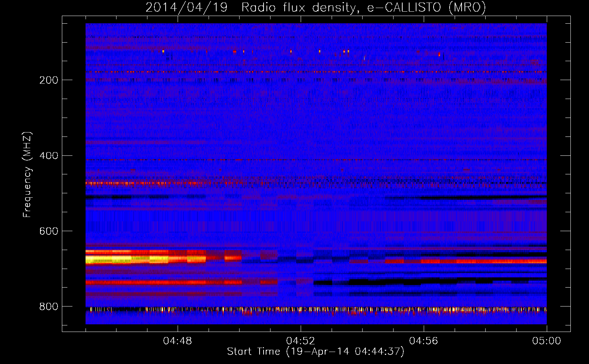Image resolution: width=589 pixels, height=364 pixels.
Task: Click the 05:00 time tick label
Action: [547, 341]
